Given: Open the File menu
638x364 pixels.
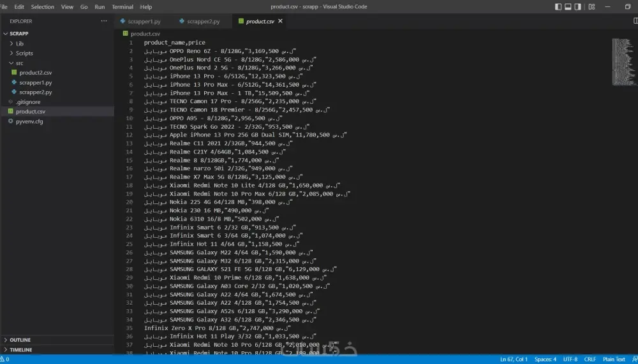Looking at the screenshot, I should tap(4, 7).
